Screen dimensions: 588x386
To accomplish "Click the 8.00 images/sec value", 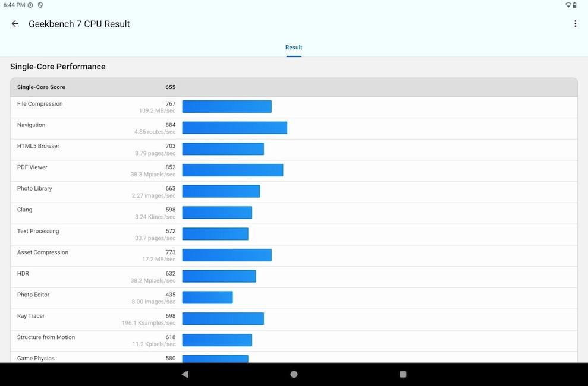I will tap(153, 302).
